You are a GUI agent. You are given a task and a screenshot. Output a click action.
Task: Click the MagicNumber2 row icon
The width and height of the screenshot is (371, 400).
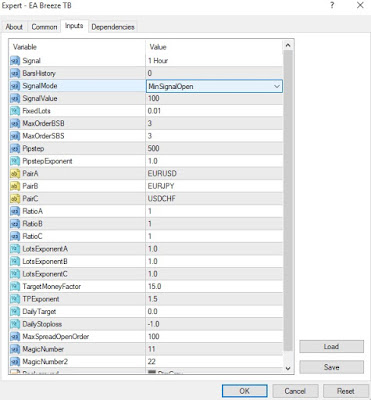pos(15,362)
